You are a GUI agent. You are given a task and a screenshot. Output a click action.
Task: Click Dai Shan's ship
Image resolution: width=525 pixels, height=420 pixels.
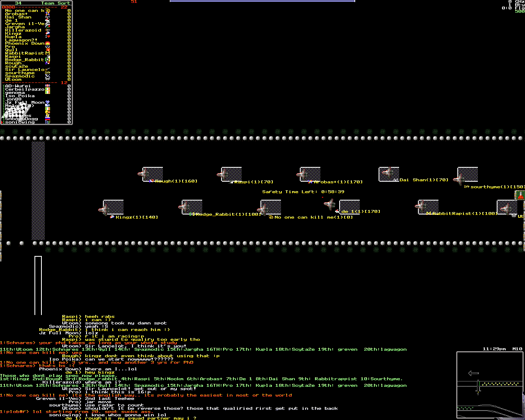pyautogui.click(x=386, y=173)
